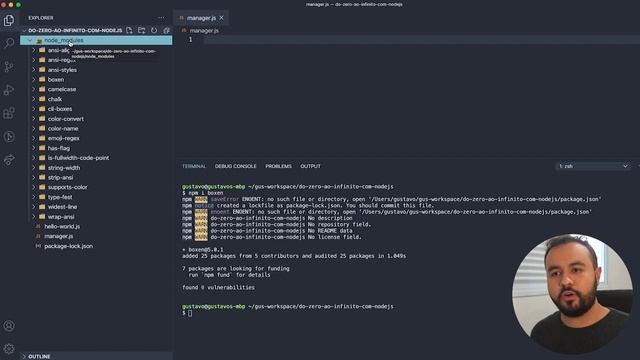This screenshot has height=360, width=640.
Task: Open the Run and Debug view
Action: [9, 90]
